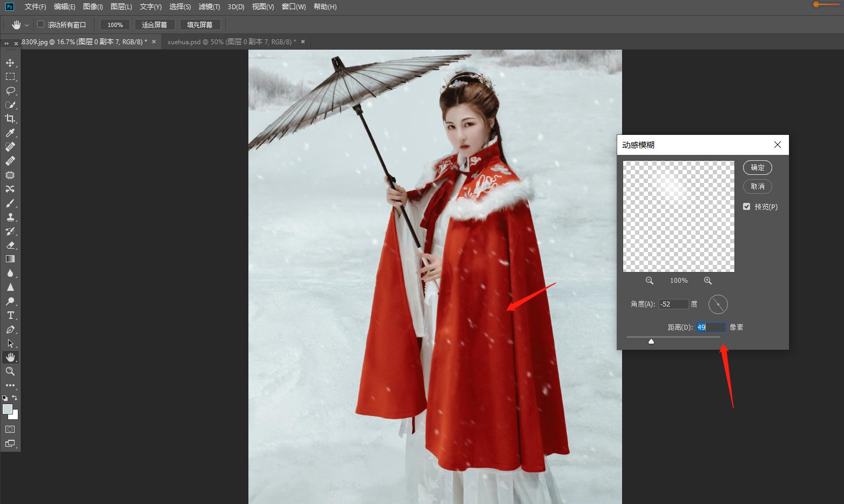Click the zoom-in magnifier under the blur preview
This screenshot has width=844, height=504.
coord(707,281)
